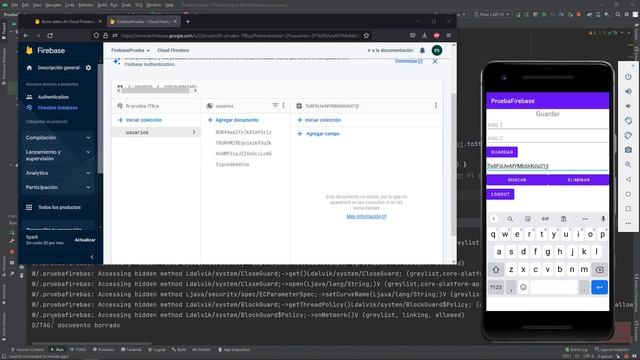Open Android Studio File menu
This screenshot has width=640, height=360.
click(x=15, y=5)
